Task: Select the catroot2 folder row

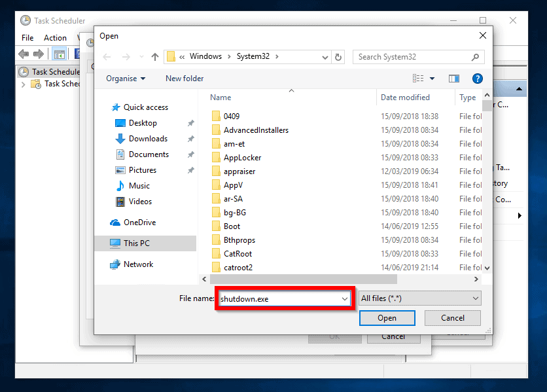Action: [345, 268]
